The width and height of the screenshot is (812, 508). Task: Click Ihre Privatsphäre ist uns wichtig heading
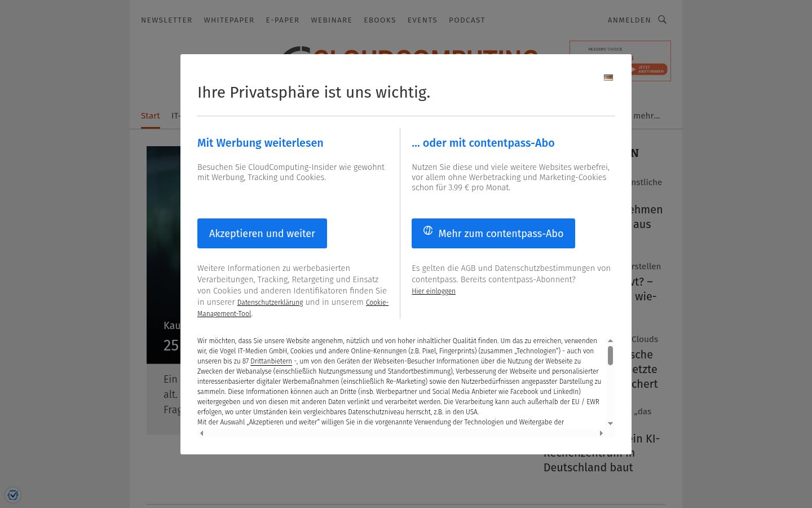[x=314, y=92]
